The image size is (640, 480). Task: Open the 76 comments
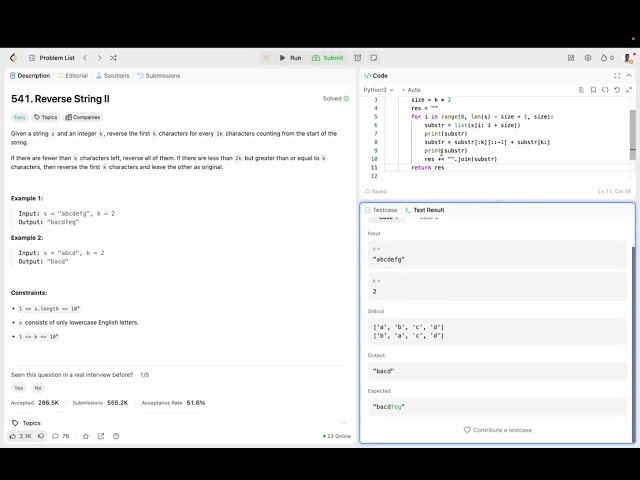pyautogui.click(x=61, y=436)
